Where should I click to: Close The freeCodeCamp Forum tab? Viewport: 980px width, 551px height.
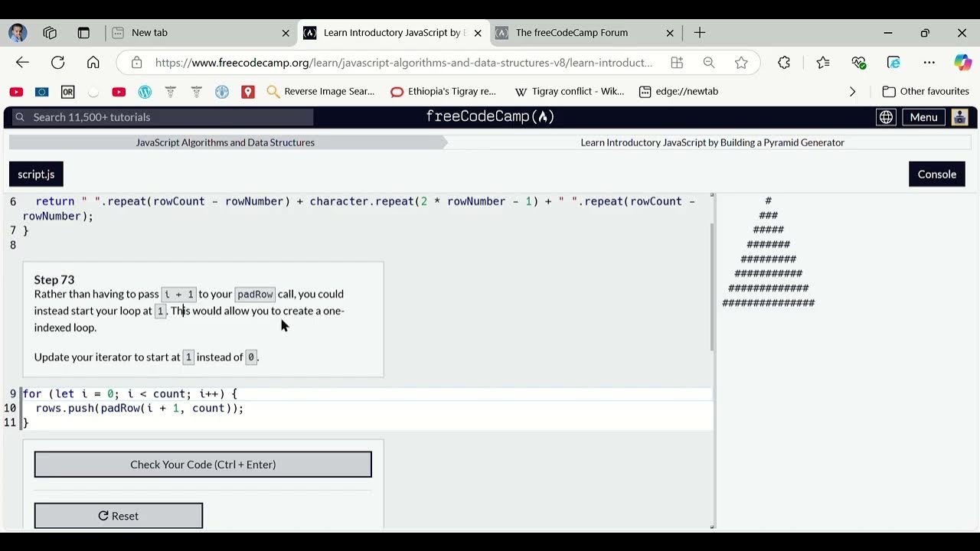click(x=670, y=33)
